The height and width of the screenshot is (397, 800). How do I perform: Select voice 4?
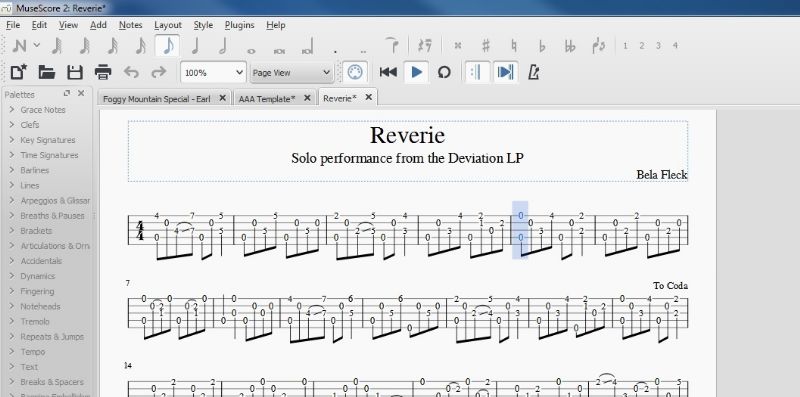[675, 45]
